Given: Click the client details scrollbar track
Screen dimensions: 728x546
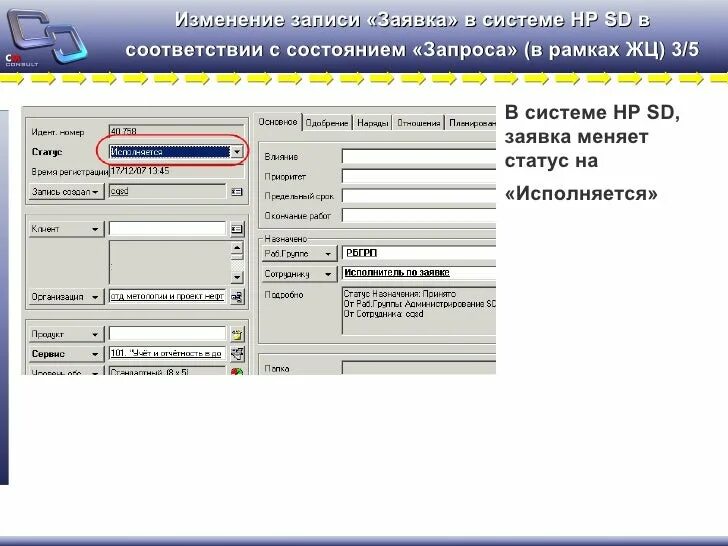Looking at the screenshot, I should tap(237, 263).
